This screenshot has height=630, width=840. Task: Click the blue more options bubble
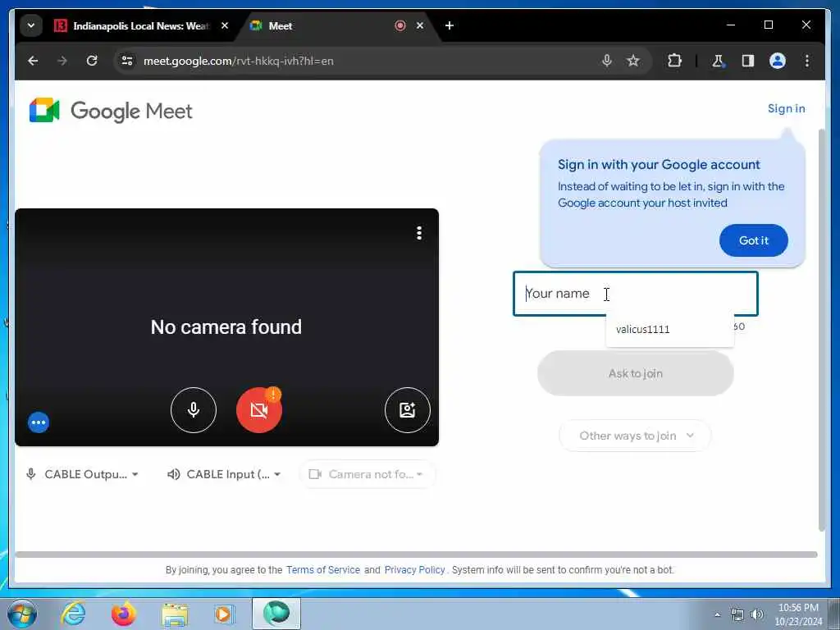point(39,422)
